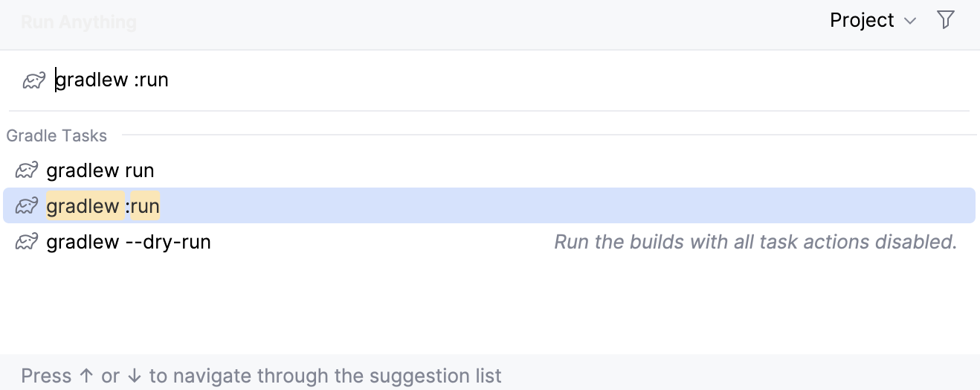This screenshot has width=980, height=390.
Task: Click the Gradle elephant icon in search field
Action: pyautogui.click(x=34, y=80)
